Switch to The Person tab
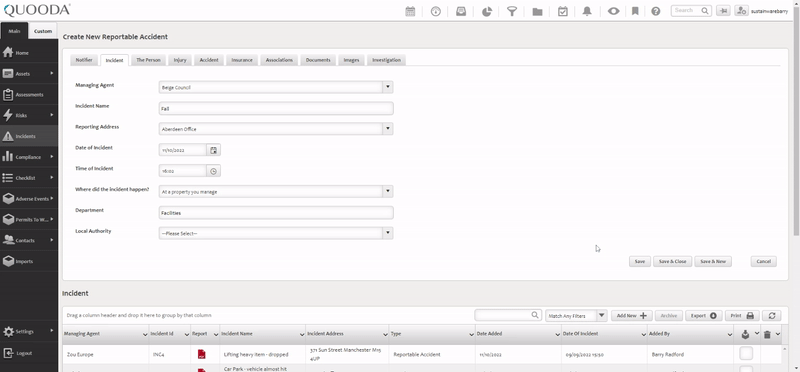Image resolution: width=800 pixels, height=372 pixels. click(148, 60)
